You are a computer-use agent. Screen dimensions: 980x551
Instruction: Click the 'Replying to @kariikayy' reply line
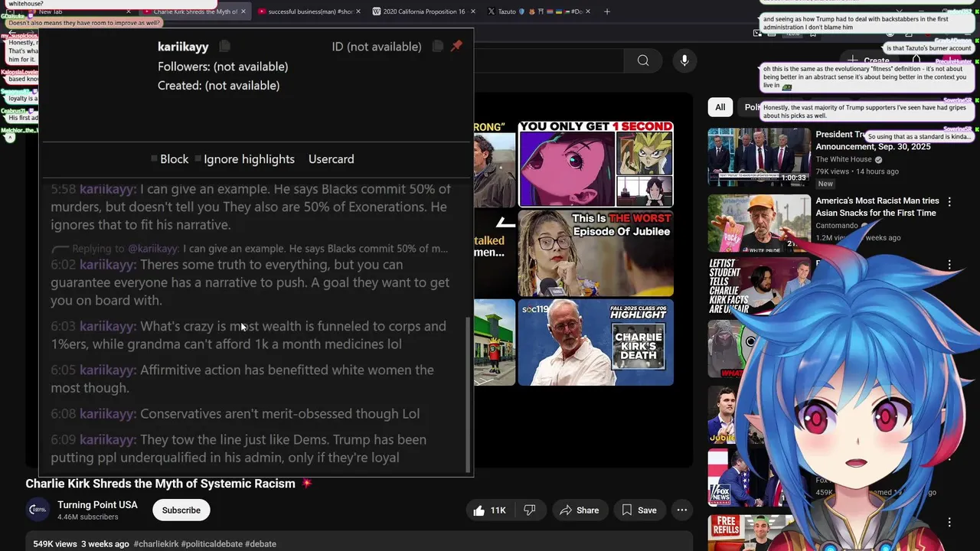250,249
